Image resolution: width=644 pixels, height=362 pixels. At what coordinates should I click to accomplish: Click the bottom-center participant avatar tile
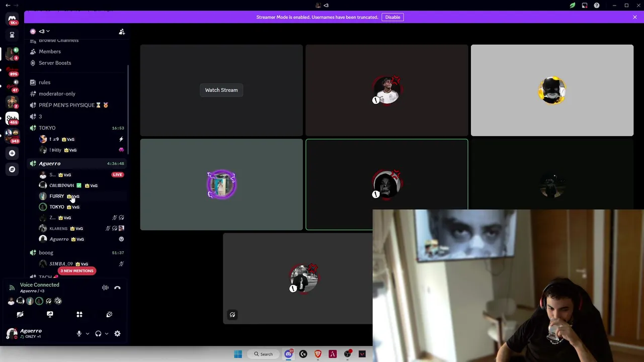[304, 278]
